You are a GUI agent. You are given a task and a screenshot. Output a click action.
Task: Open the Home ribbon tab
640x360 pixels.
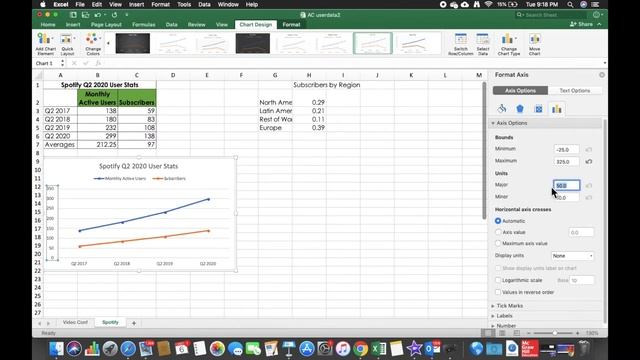coord(48,24)
